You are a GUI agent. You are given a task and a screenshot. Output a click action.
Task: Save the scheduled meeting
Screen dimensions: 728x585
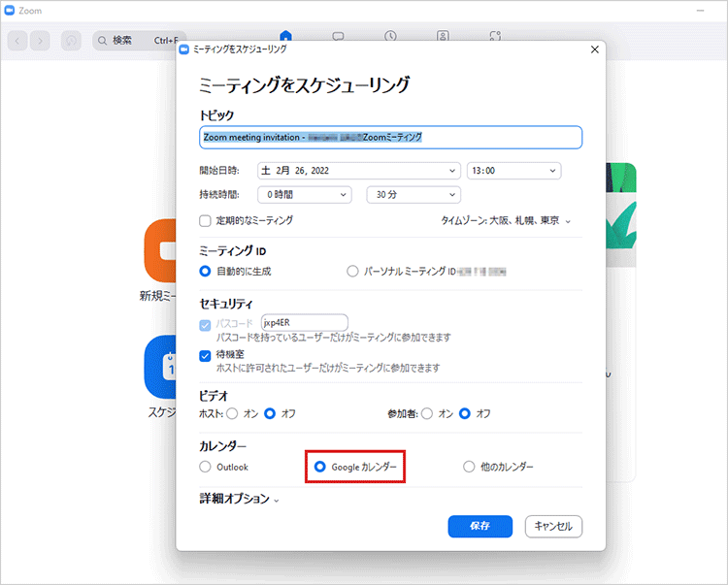[480, 526]
